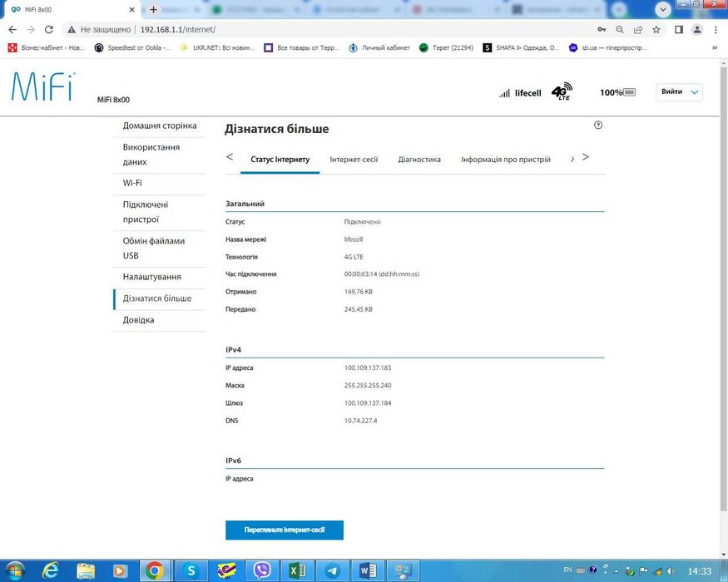This screenshot has height=582, width=728.
Task: Click the taskbar clock 14:33
Action: coord(699,571)
